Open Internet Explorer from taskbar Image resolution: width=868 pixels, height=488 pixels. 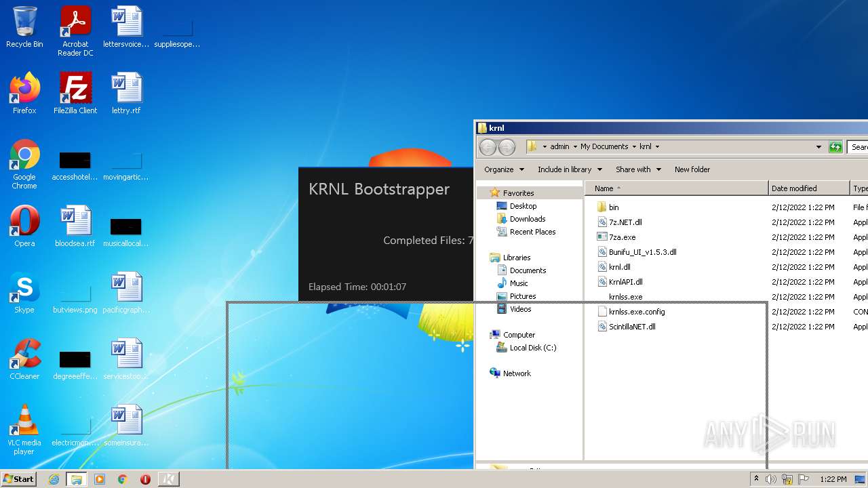[x=54, y=479]
